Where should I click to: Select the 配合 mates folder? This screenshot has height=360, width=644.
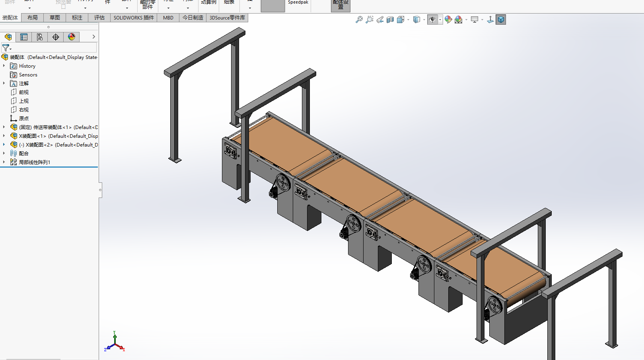point(19,154)
